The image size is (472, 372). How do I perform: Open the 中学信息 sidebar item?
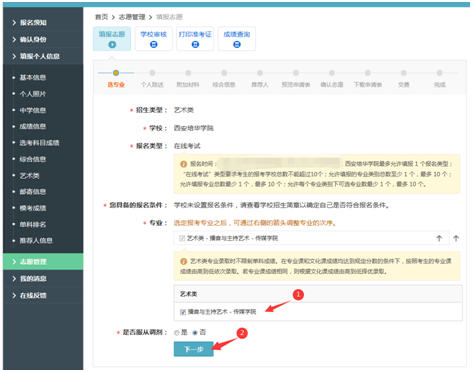[33, 110]
